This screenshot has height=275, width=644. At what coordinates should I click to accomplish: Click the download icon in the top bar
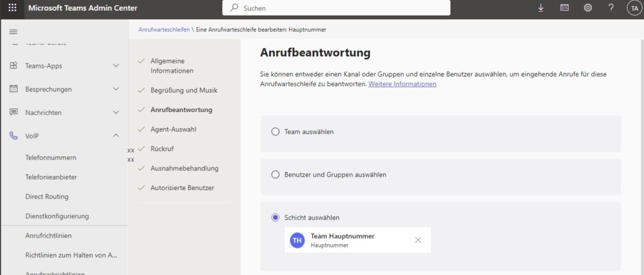(541, 8)
